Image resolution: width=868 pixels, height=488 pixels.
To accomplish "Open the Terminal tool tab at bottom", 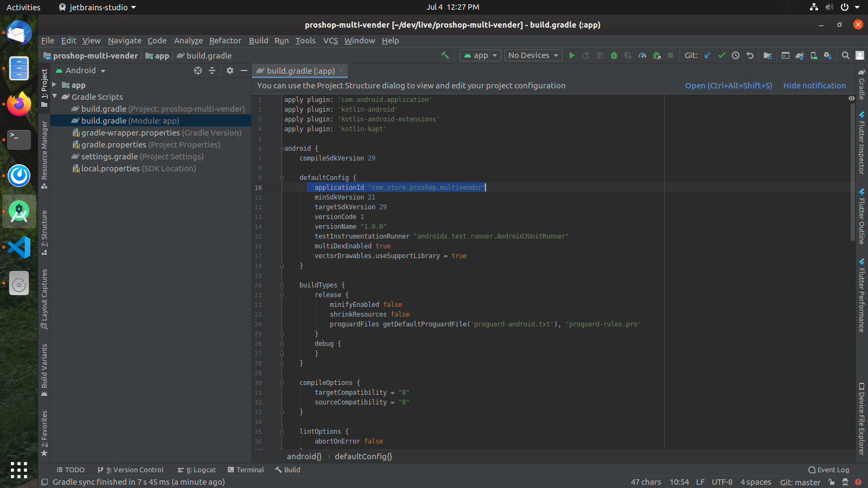I will pyautogui.click(x=246, y=470).
